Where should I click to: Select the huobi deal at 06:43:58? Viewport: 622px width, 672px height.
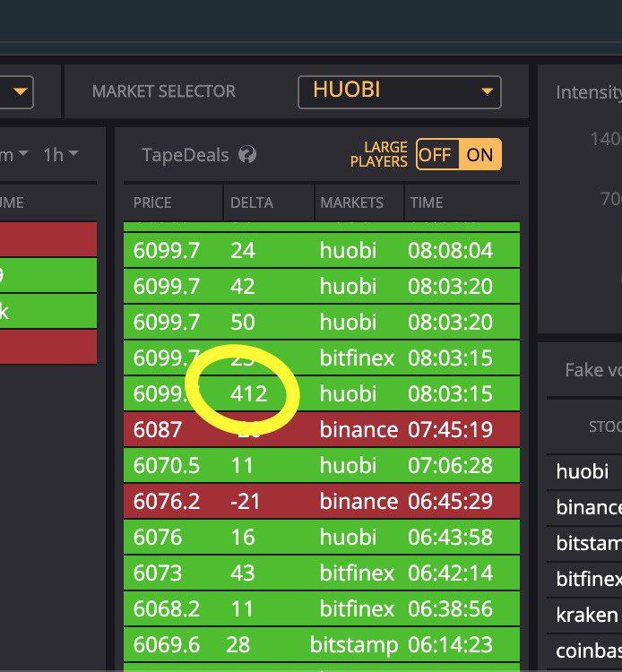point(322,537)
